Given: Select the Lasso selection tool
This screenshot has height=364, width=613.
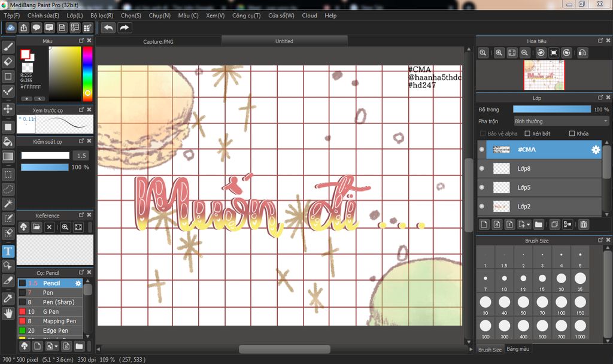Looking at the screenshot, I should 8,189.
